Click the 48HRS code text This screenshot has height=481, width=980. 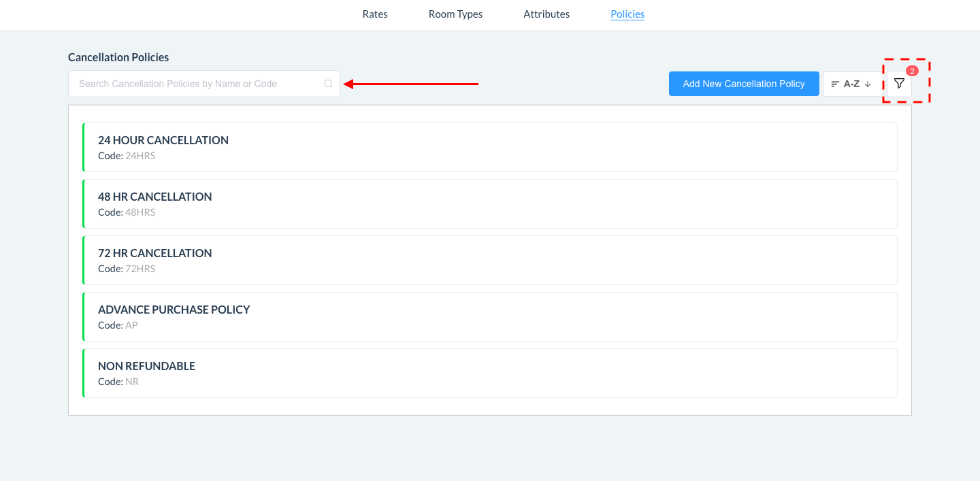[x=140, y=212]
